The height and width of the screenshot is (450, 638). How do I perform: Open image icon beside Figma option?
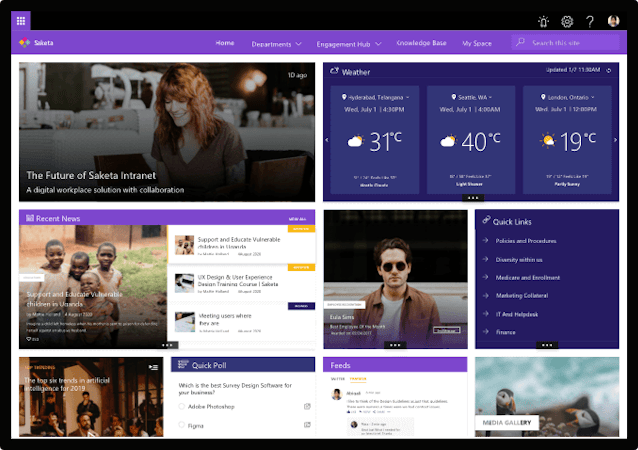(x=307, y=425)
